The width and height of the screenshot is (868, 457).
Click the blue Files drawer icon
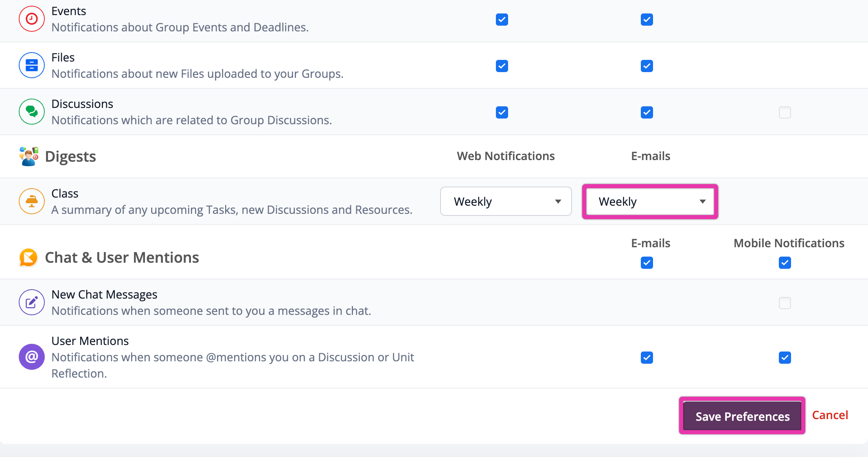pyautogui.click(x=32, y=65)
